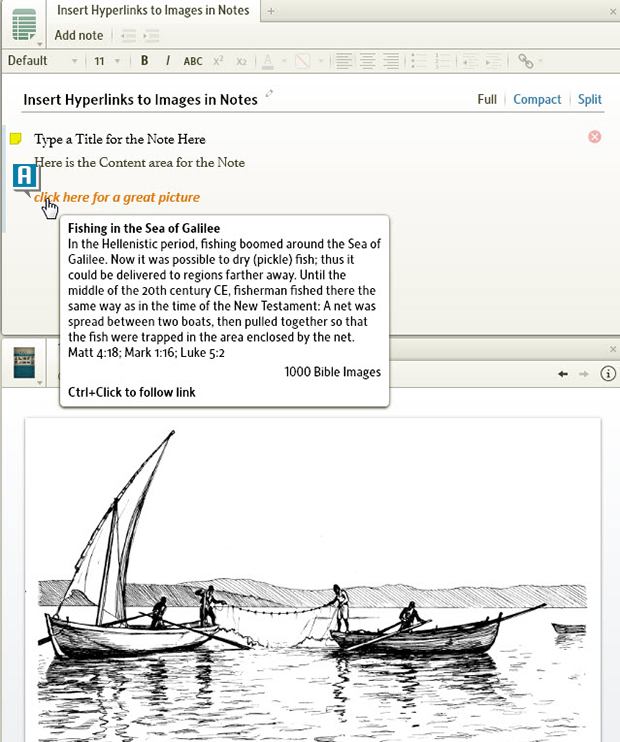Open the notes document panel menu icon
This screenshot has height=742, width=620.
24,25
